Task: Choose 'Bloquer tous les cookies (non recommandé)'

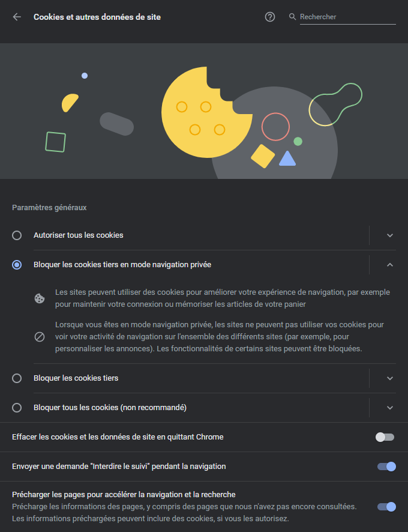Action: click(x=17, y=407)
